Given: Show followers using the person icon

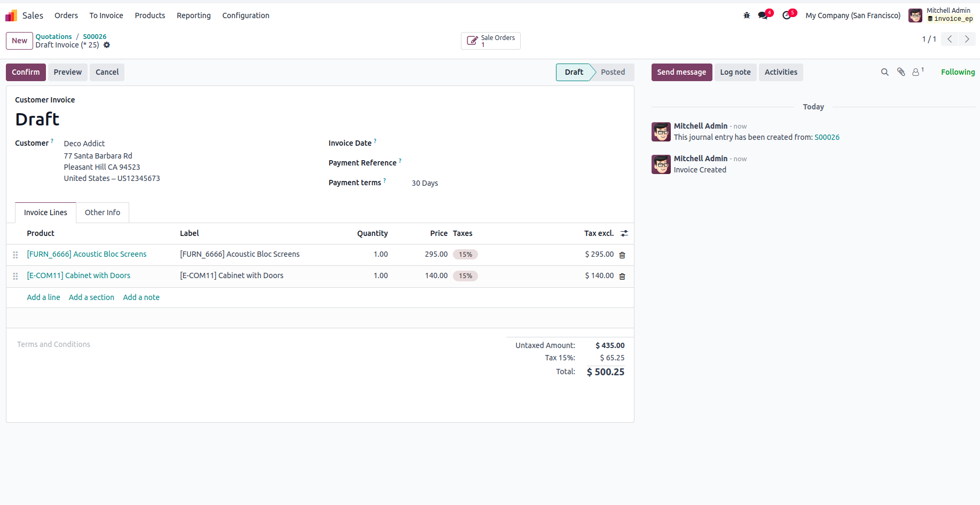Looking at the screenshot, I should coord(916,72).
